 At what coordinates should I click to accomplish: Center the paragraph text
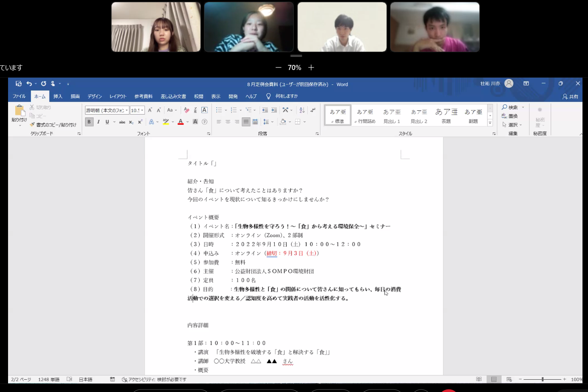(x=228, y=122)
